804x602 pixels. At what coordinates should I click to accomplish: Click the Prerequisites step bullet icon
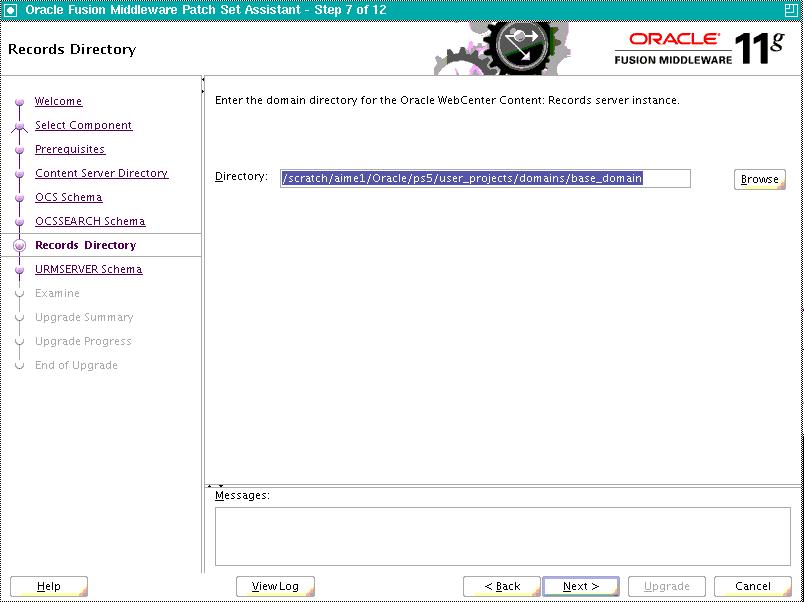click(x=20, y=150)
